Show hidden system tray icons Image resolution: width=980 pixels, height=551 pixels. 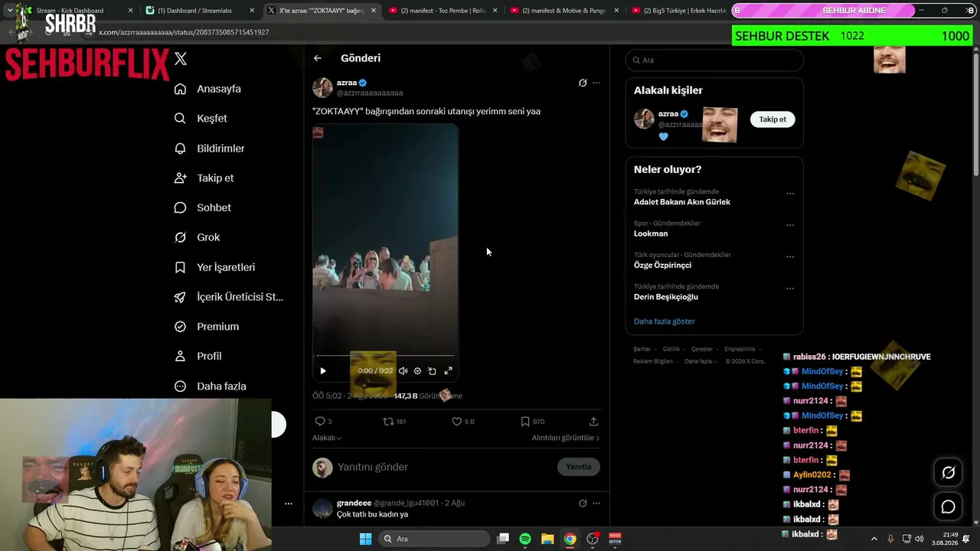click(874, 539)
